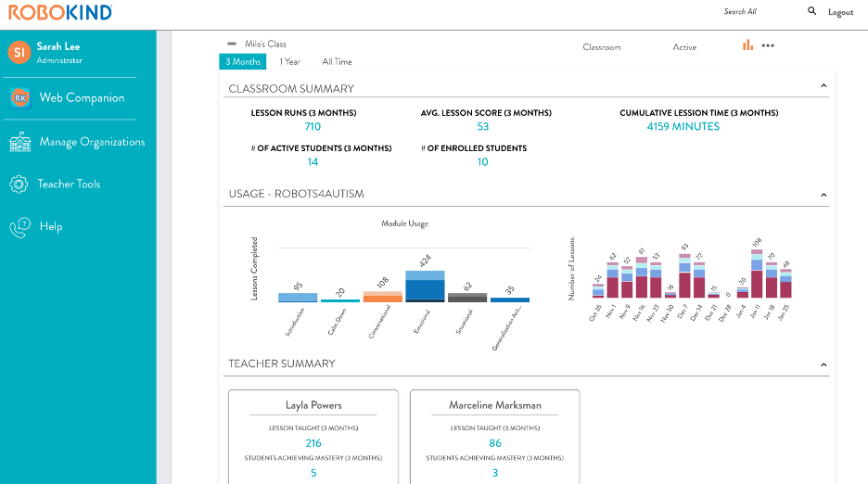Collapse the Milo's Class row
This screenshot has height=484, width=868.
coord(232,44)
